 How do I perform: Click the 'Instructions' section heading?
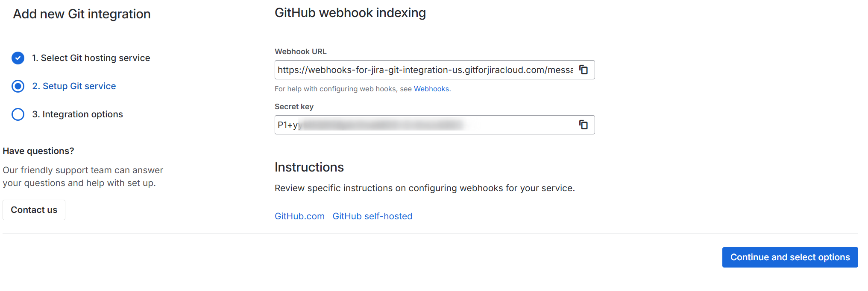309,167
